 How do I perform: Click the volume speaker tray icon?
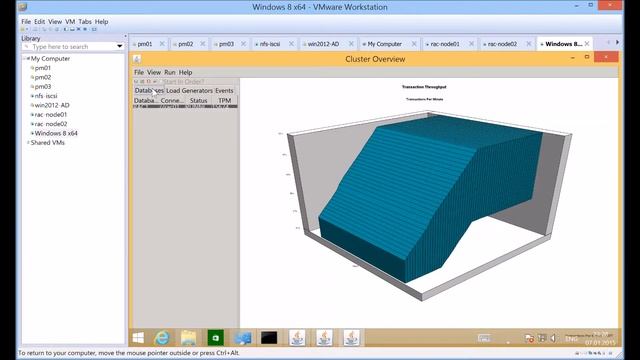553,338
